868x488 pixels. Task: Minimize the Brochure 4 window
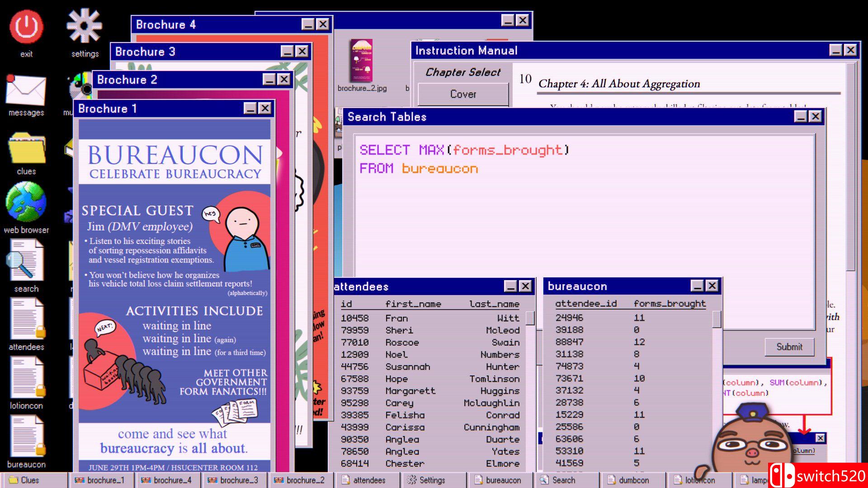tap(308, 24)
